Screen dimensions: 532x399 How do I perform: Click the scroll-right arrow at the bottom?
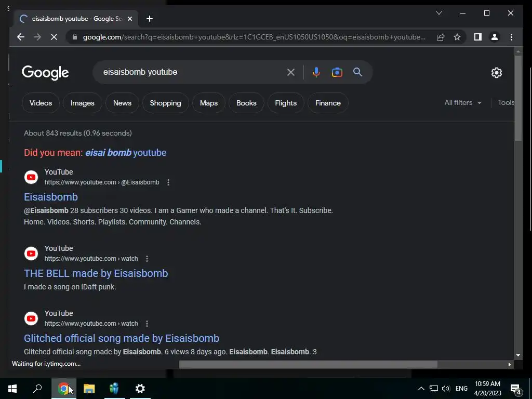(509, 364)
